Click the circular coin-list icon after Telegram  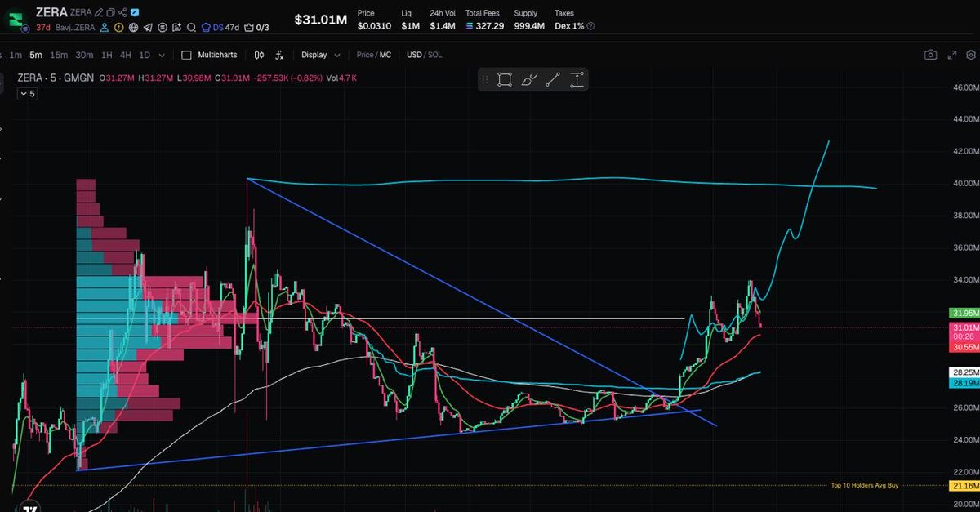coord(163,28)
